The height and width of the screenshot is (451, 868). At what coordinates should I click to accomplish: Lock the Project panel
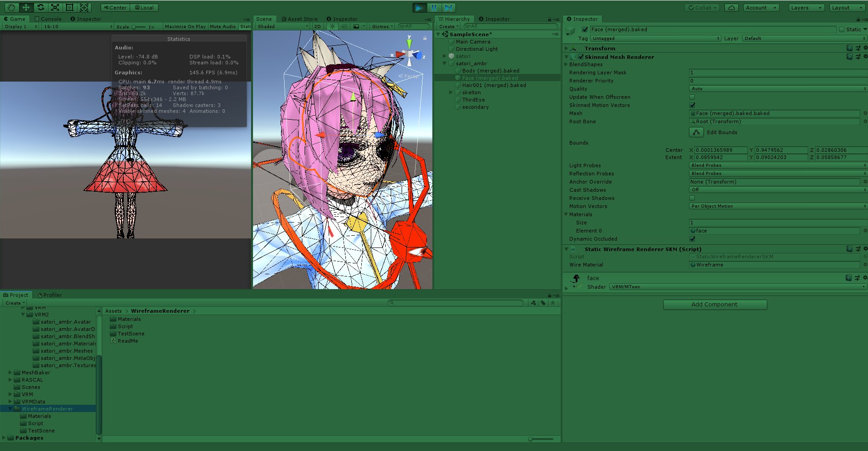coord(549,295)
